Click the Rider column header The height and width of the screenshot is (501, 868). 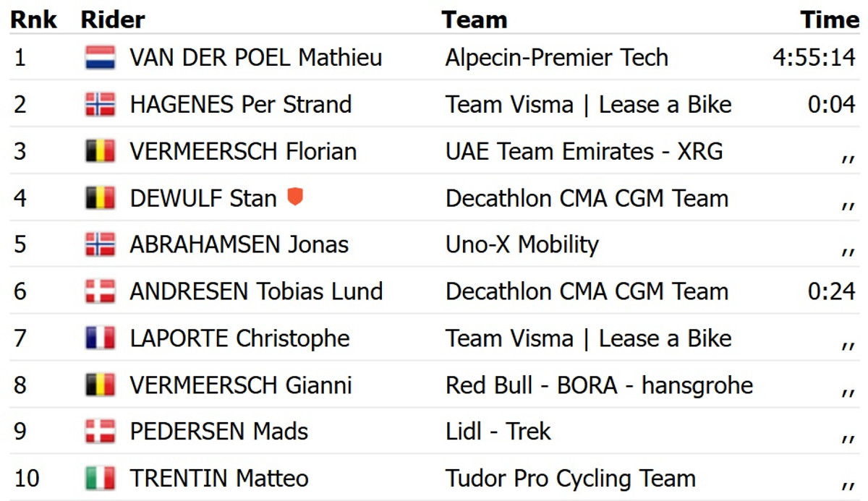113,20
